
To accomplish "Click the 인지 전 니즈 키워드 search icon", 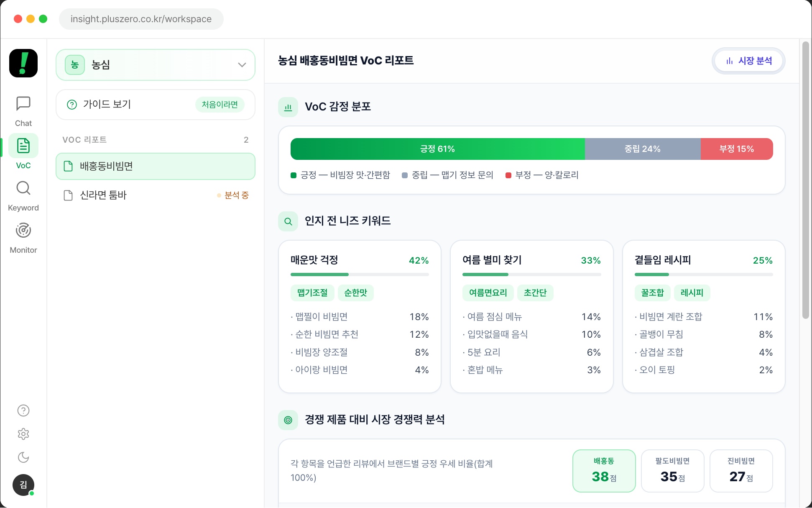I will [288, 221].
